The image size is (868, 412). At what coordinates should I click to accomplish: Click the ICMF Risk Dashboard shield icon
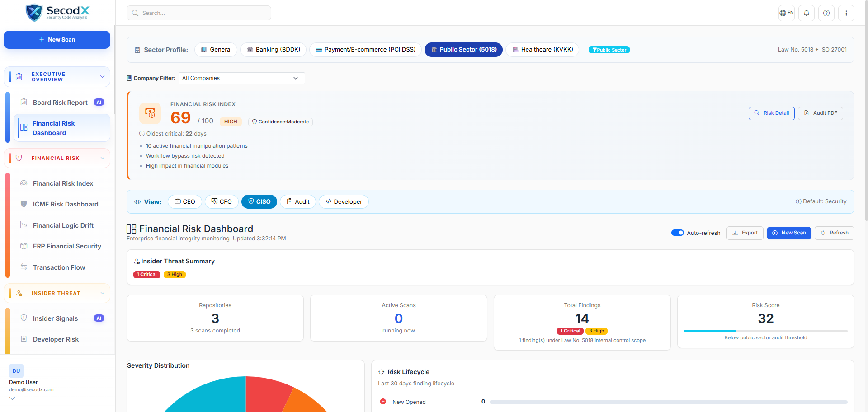tap(24, 204)
